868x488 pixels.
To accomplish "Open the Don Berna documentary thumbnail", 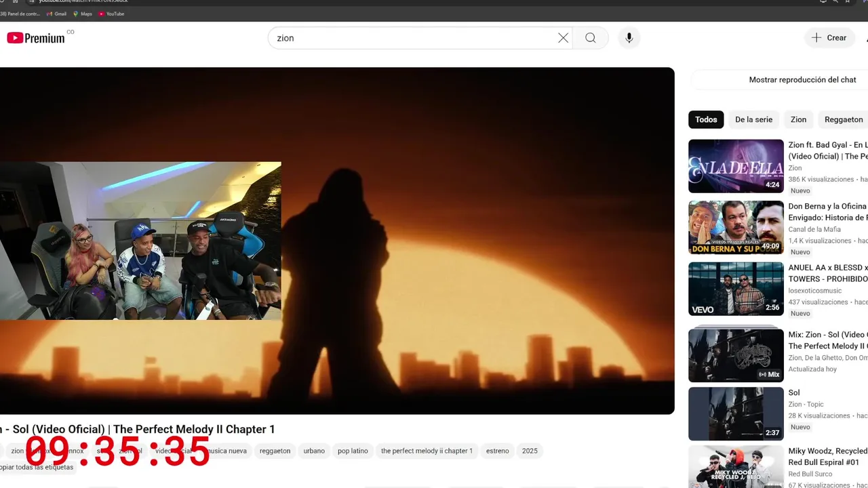I will [736, 227].
